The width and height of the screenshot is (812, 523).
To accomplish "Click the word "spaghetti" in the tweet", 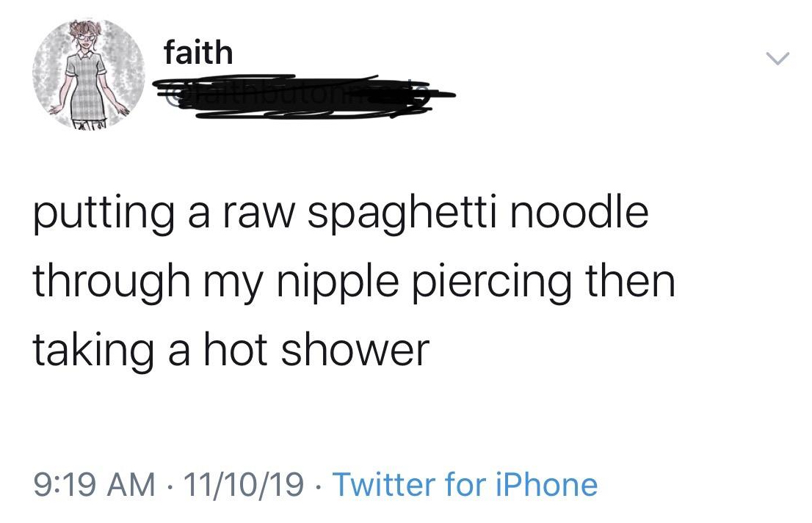I will (x=401, y=215).
